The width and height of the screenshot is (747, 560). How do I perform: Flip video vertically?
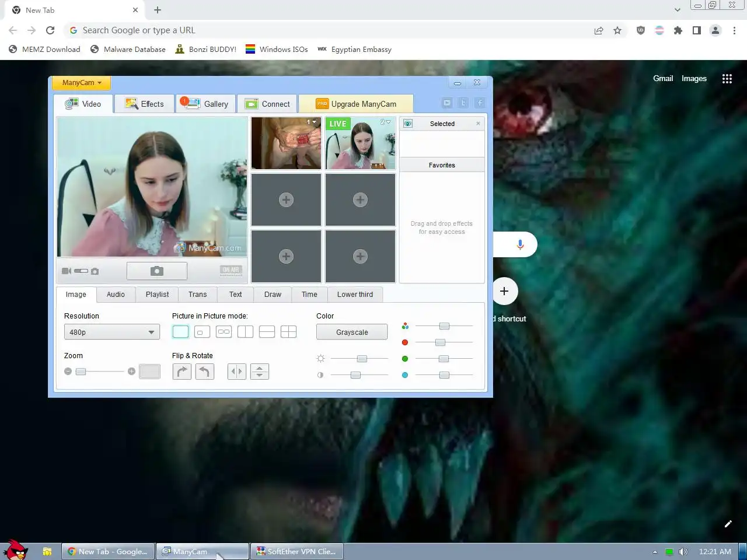[x=260, y=372]
